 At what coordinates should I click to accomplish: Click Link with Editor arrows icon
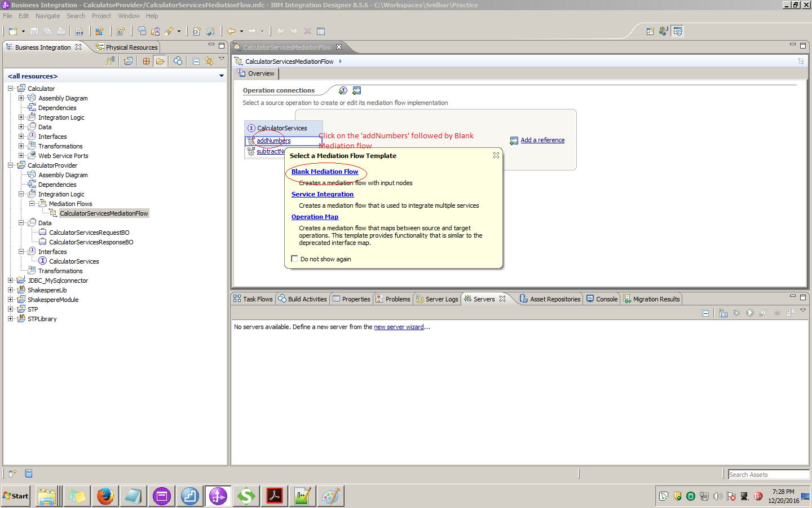click(209, 61)
